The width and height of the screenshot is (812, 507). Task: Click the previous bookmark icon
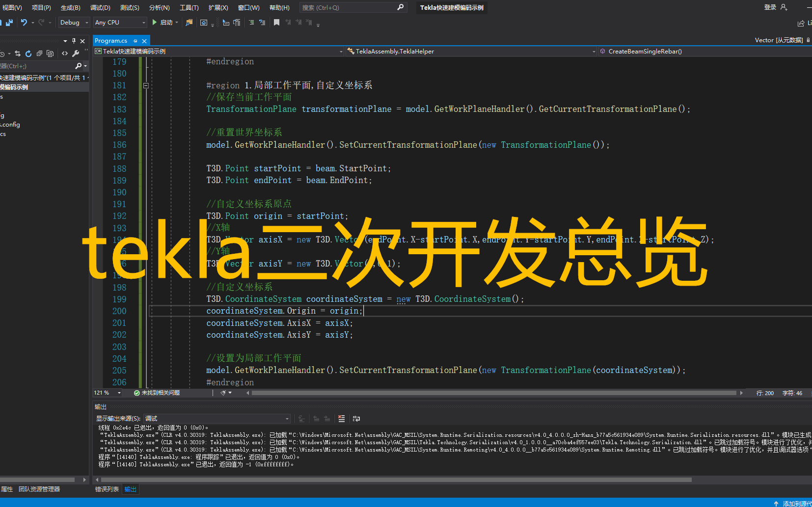pos(288,23)
